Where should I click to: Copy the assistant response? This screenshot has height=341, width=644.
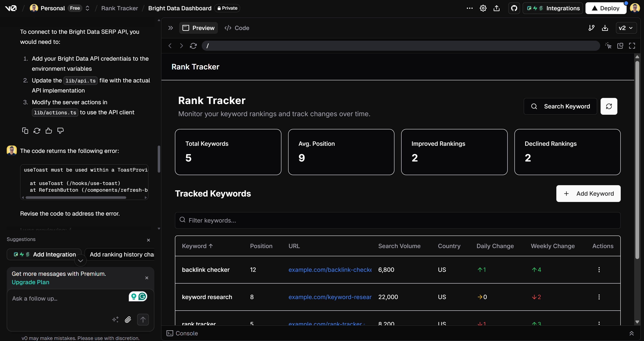click(x=25, y=131)
